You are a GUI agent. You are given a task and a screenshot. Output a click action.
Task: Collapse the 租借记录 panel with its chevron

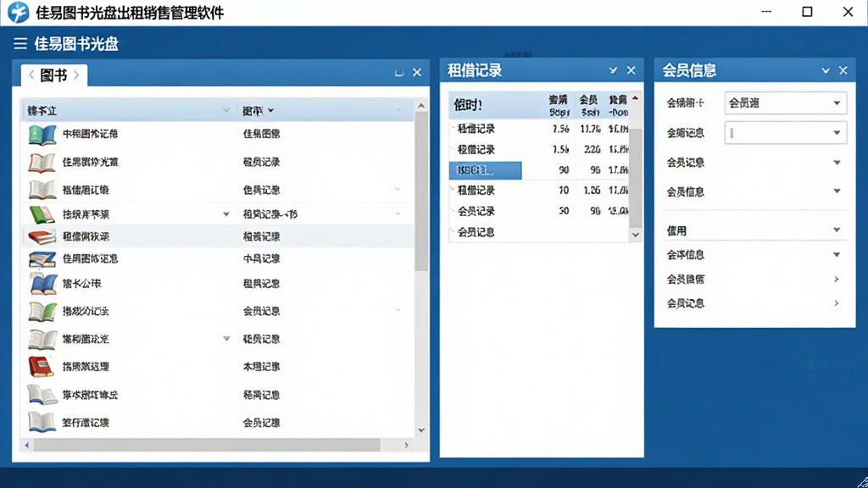tap(613, 70)
